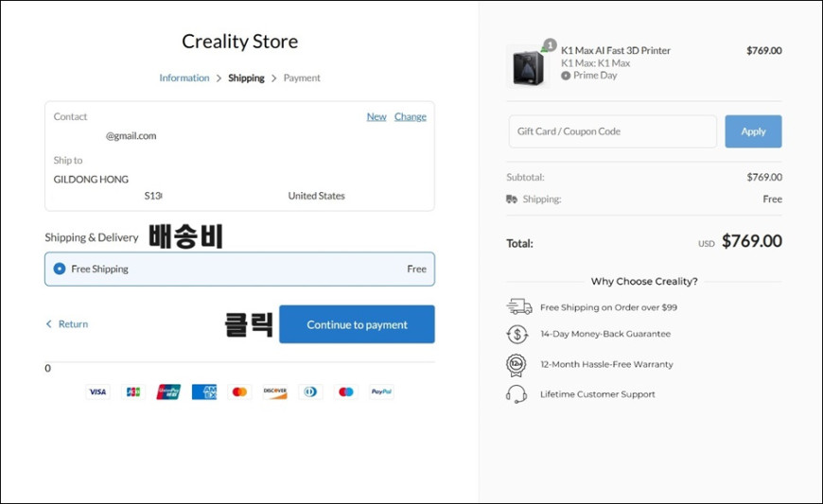Viewport: 823px width, 504px height.
Task: Click the GILDONG HONG ship-to name
Action: (91, 180)
